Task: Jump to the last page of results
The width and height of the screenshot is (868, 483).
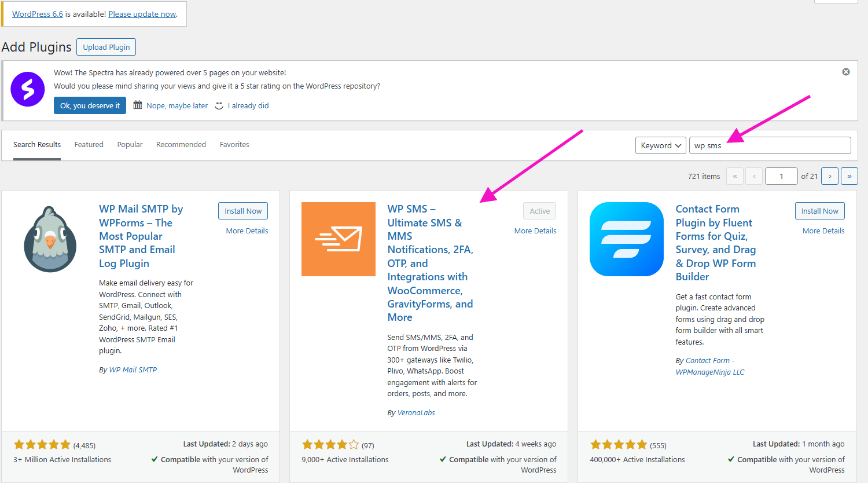Action: point(849,176)
